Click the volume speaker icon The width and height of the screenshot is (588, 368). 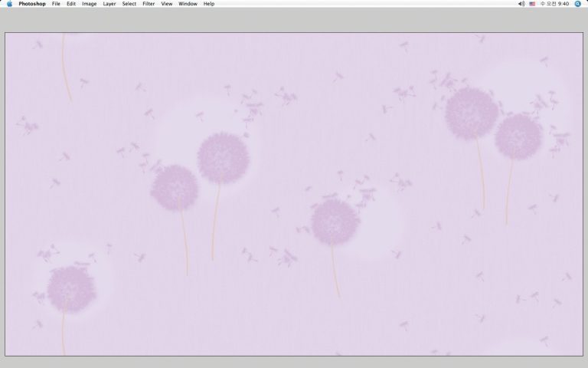tap(521, 4)
